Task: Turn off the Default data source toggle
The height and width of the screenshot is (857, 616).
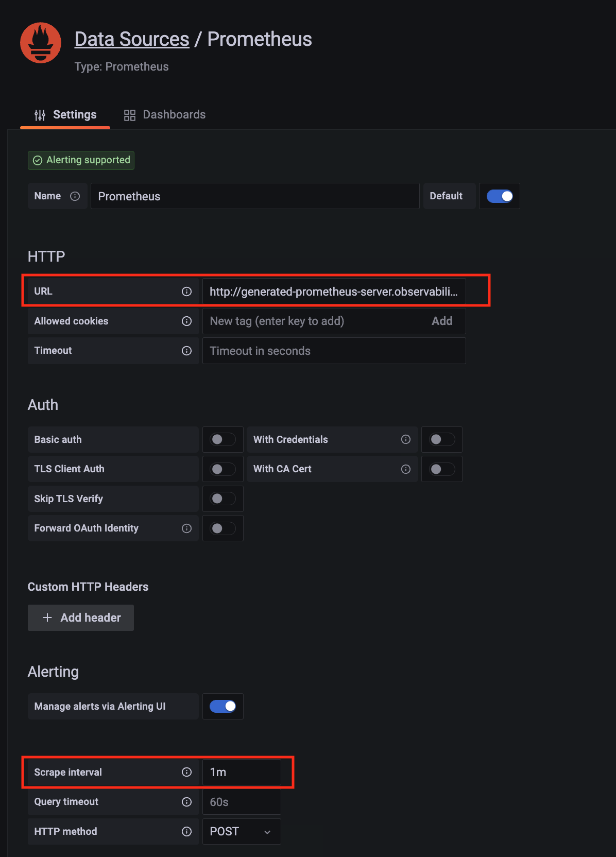Action: coord(499,196)
